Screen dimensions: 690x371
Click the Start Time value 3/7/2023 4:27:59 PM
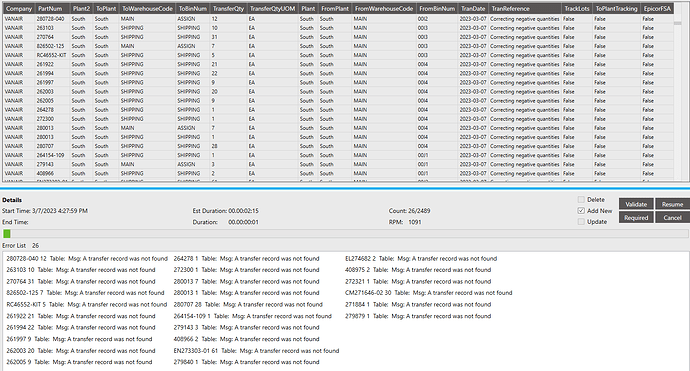60,211
